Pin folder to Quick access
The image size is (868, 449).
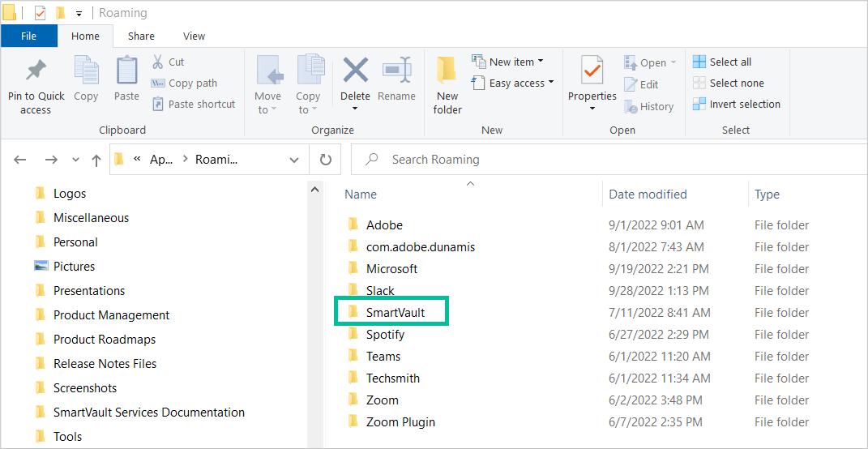tap(36, 86)
